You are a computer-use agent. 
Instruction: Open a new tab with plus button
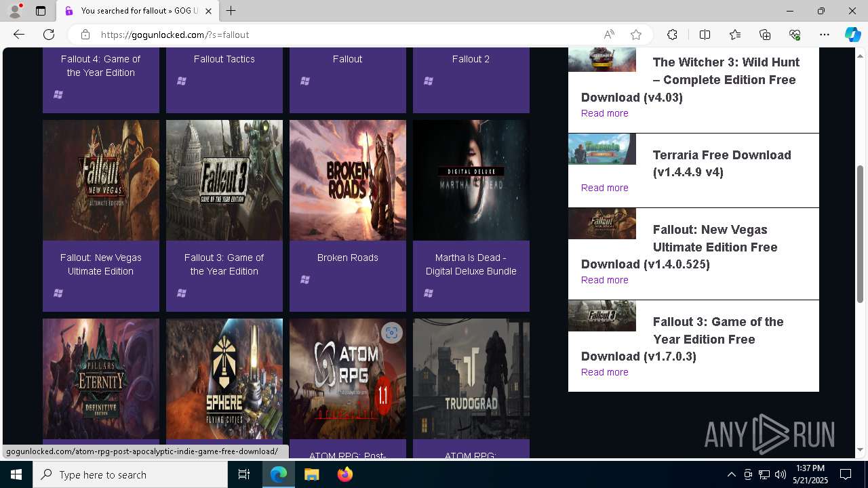pos(231,11)
